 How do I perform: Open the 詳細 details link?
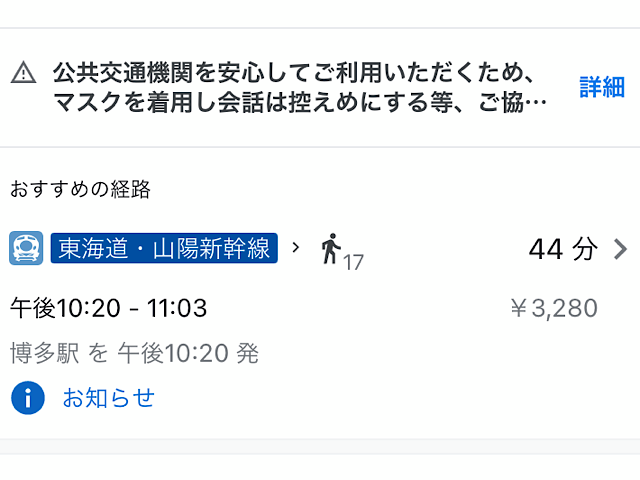click(x=602, y=87)
